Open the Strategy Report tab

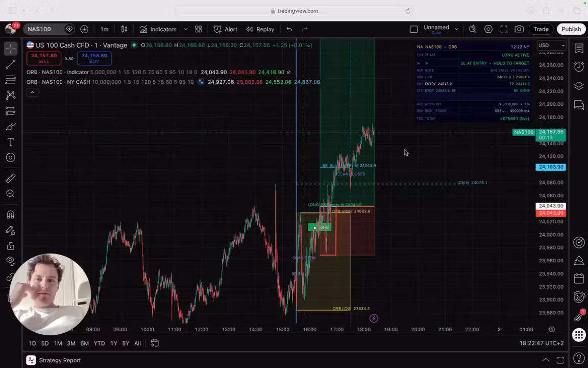tap(60, 360)
